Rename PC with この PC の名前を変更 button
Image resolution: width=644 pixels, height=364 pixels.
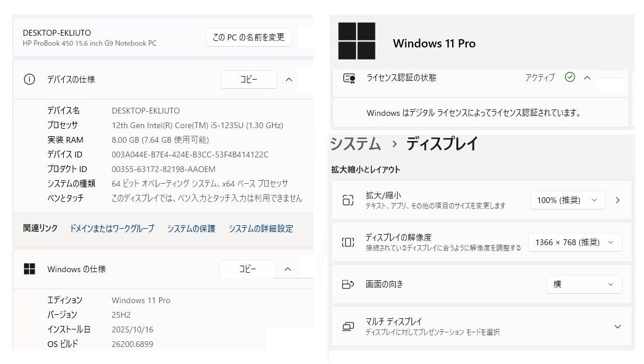(249, 37)
